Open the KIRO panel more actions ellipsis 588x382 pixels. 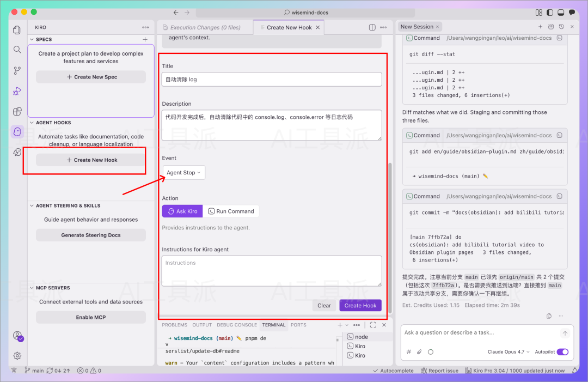[145, 27]
